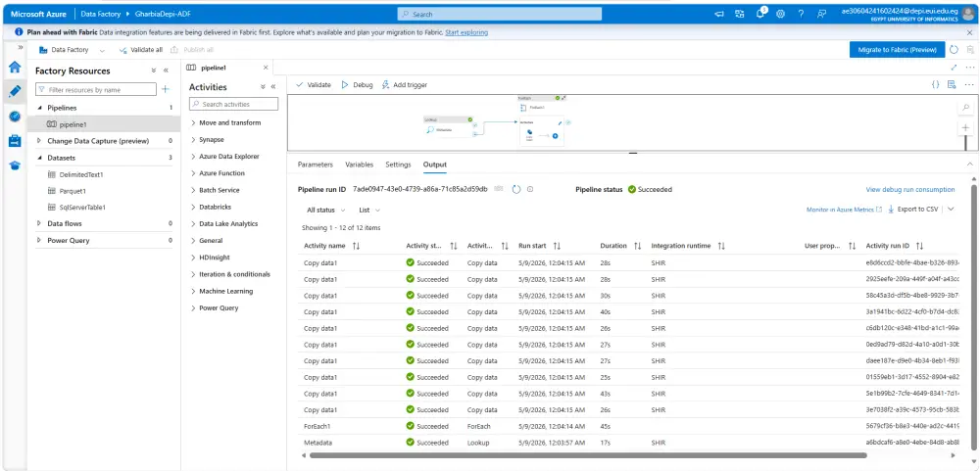Expand the Synapse activities group

[207, 139]
